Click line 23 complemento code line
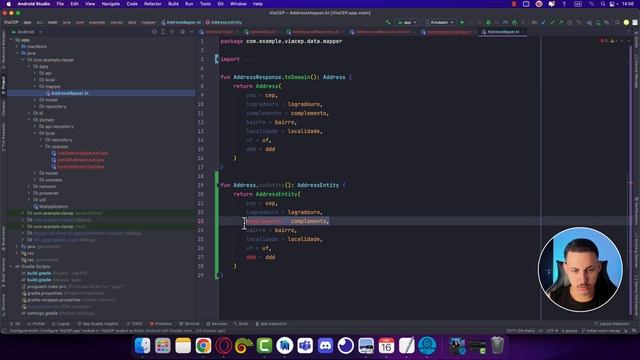640x360 pixels. tap(288, 221)
